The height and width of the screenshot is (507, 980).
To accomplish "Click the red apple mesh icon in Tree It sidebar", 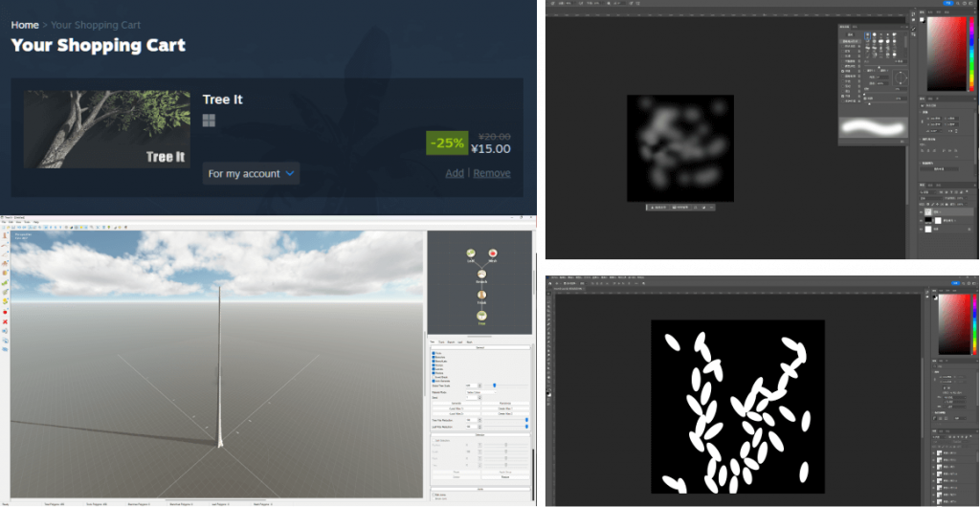I will [5, 312].
